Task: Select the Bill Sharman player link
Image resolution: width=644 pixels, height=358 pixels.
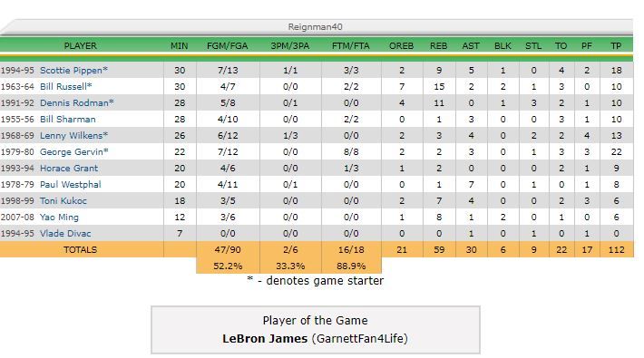Action: pyautogui.click(x=68, y=120)
